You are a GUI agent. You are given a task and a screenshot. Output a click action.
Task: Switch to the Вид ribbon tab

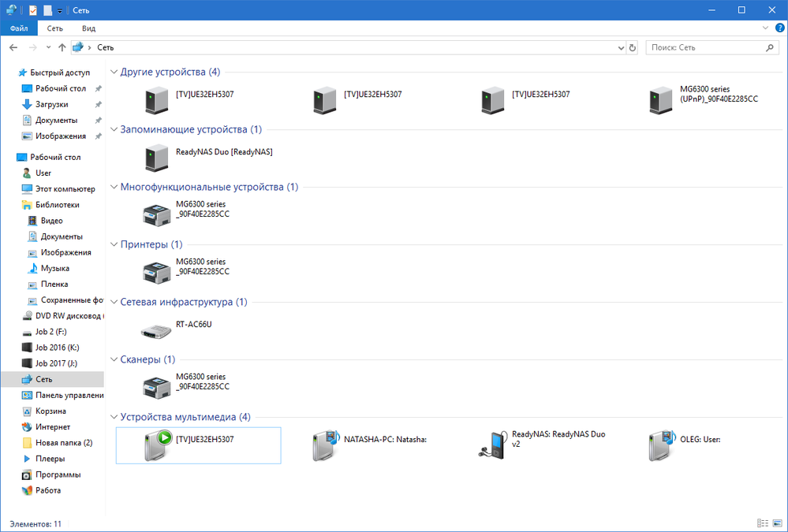click(89, 28)
